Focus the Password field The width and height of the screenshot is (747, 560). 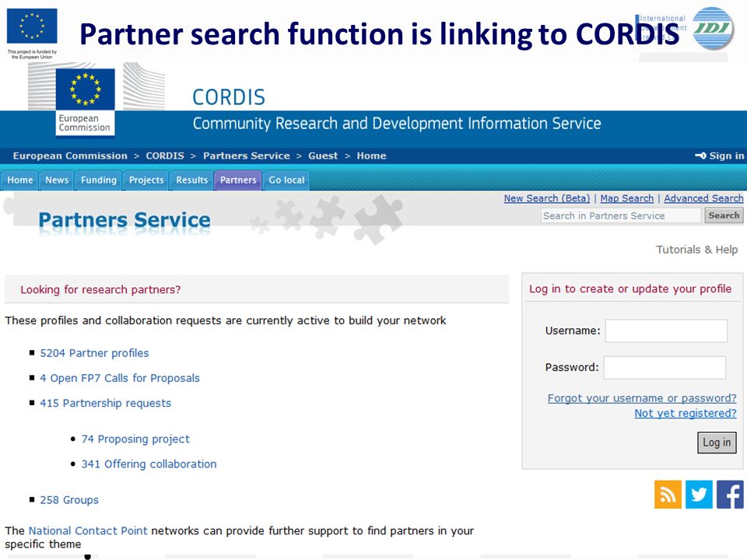(x=665, y=367)
